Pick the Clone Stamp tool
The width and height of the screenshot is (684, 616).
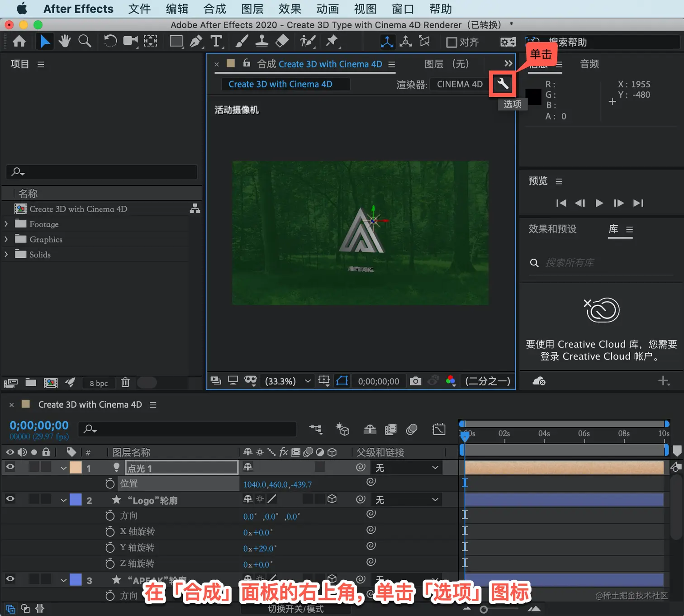point(261,42)
